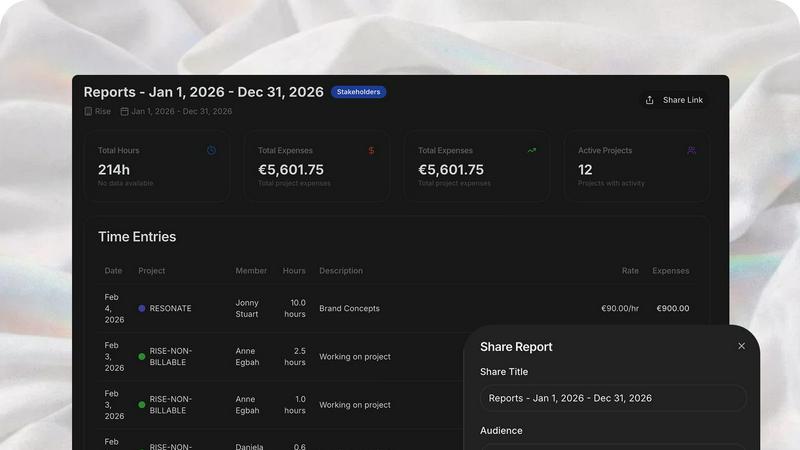Click the €900.00 expenses cell
The width and height of the screenshot is (800, 450).
tap(672, 309)
